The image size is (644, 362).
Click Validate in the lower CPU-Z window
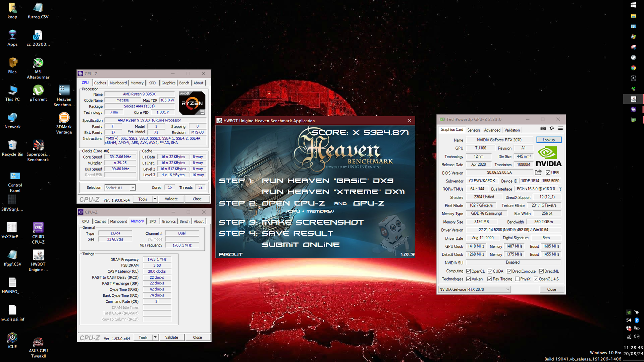click(x=172, y=337)
